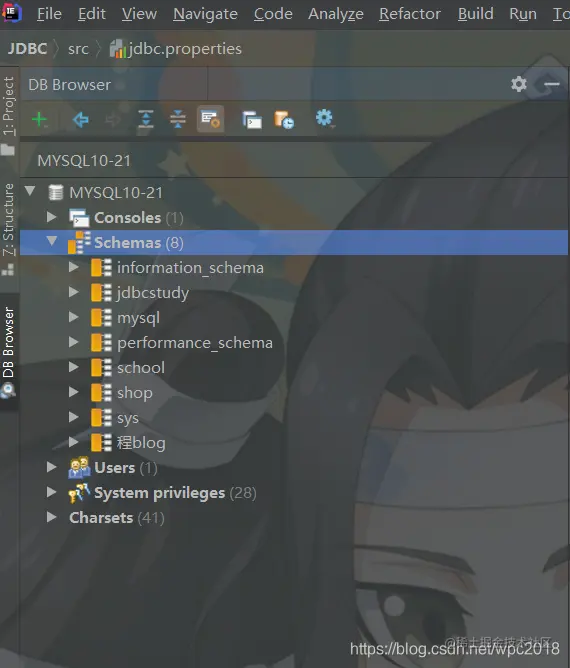Screen dimensions: 570x668
Task: Click the green plus add connection icon
Action: (39, 119)
